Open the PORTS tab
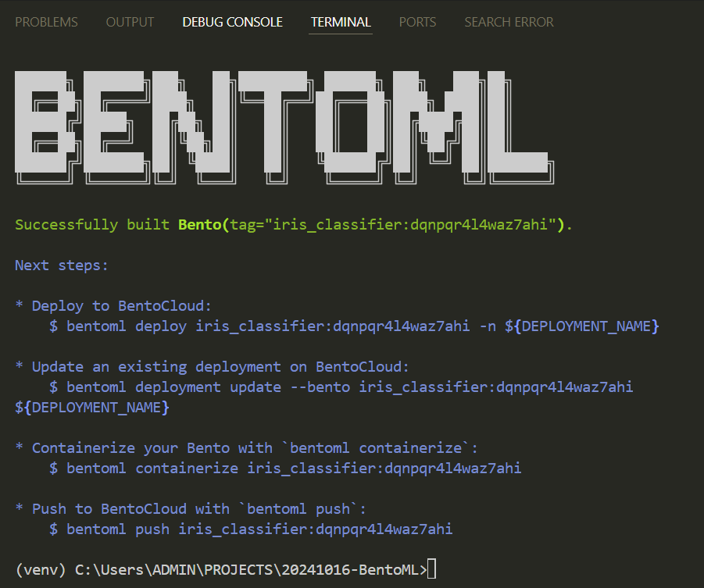Screen dimensions: 704x588 pyautogui.click(x=417, y=22)
